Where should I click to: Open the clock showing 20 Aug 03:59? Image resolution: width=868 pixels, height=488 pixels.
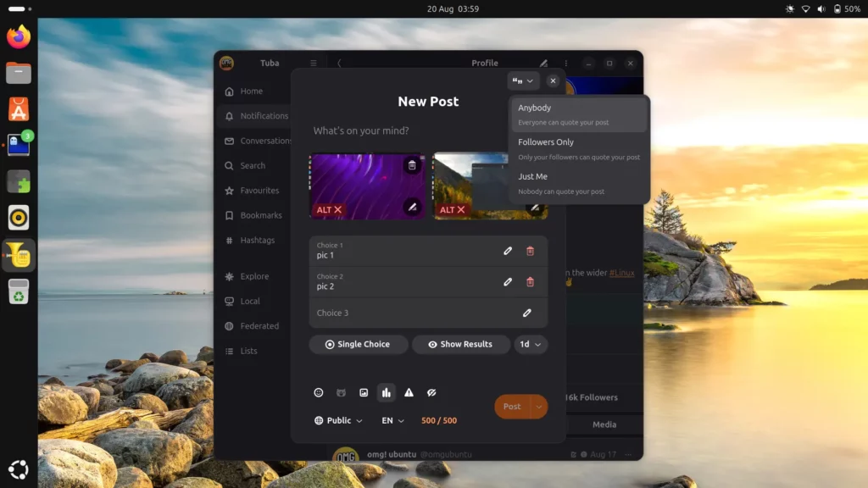pos(453,8)
